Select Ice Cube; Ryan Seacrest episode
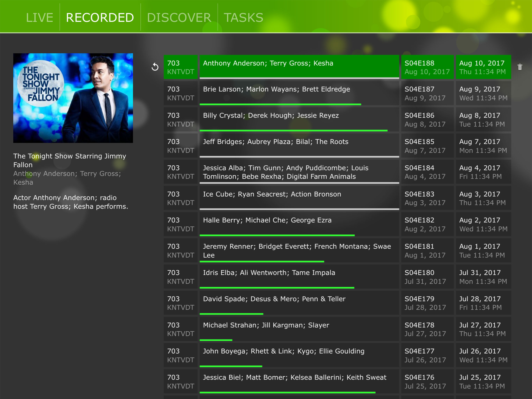Viewport: 532px width, 399px height. pyautogui.click(x=299, y=198)
